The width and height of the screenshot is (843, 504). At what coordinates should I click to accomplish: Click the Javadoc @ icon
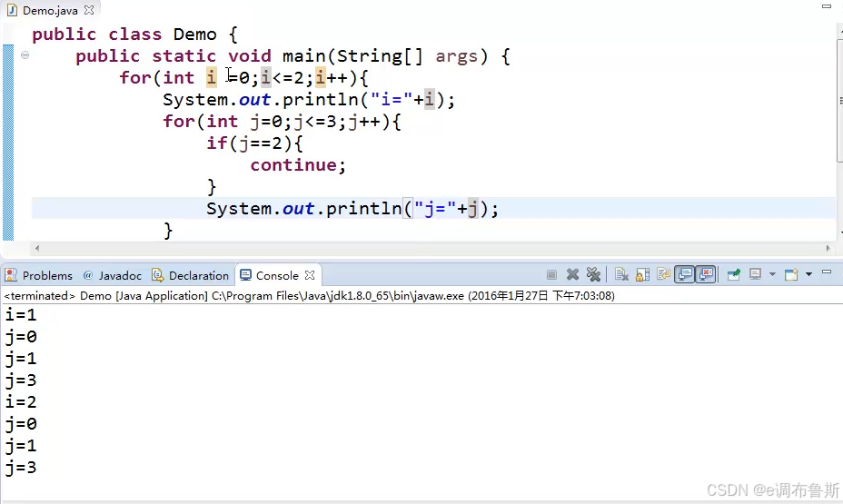pos(87,276)
